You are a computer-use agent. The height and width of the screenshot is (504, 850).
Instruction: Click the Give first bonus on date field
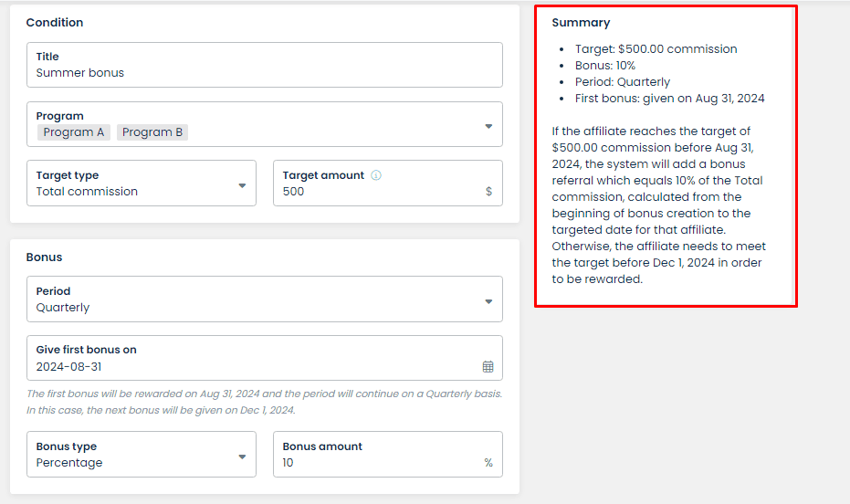point(265,358)
